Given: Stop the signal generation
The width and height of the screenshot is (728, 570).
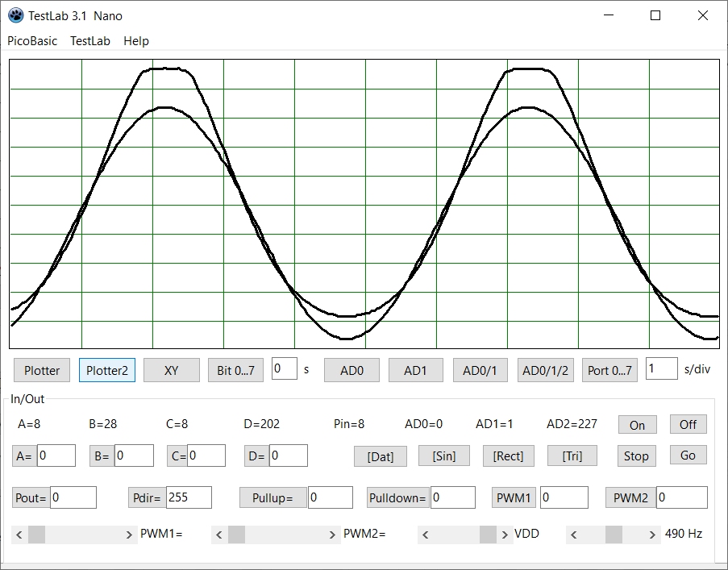Looking at the screenshot, I should click(x=635, y=456).
